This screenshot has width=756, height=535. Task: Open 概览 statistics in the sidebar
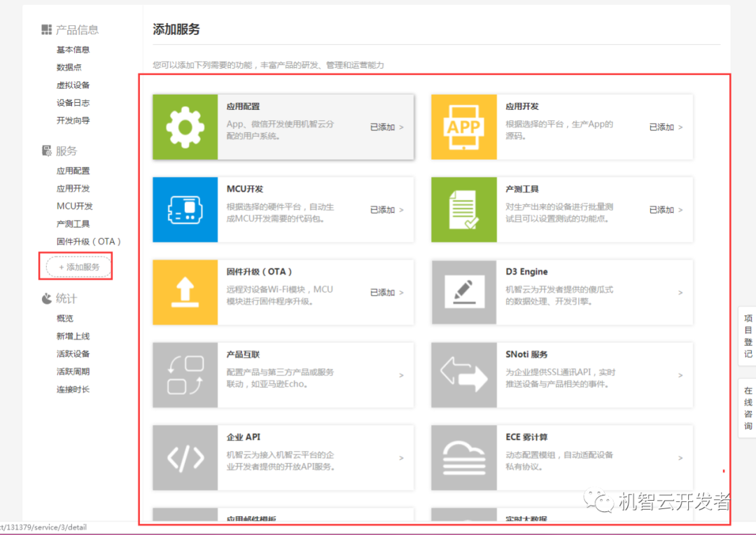click(x=64, y=319)
